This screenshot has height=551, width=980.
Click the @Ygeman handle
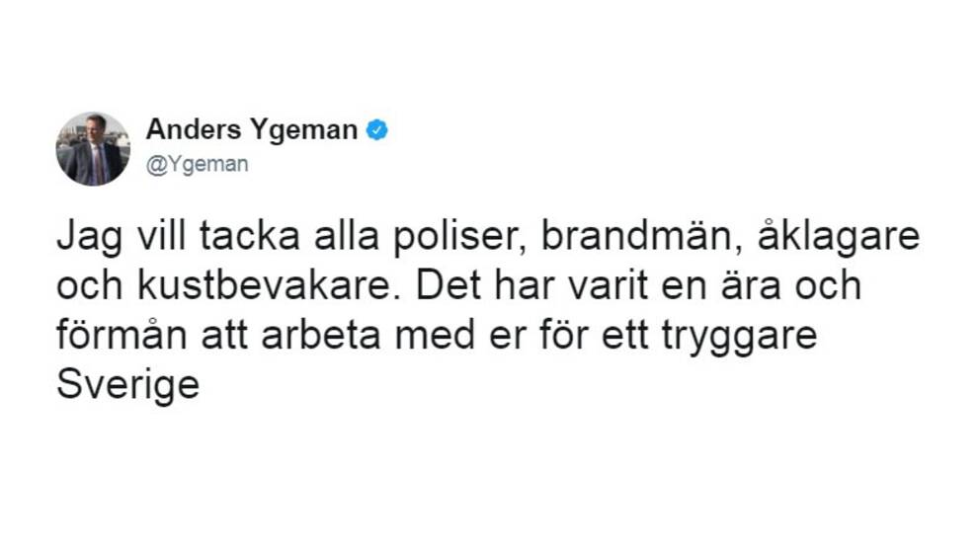tap(197, 164)
